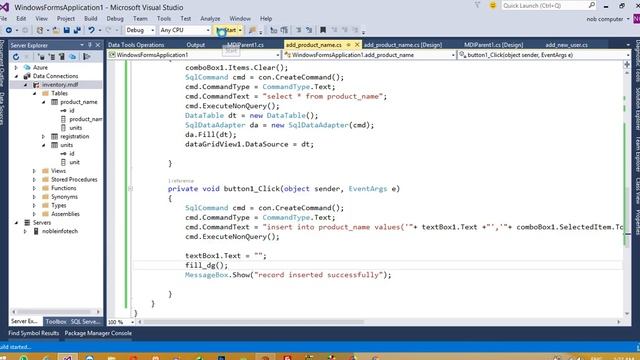This screenshot has width=640, height=360.
Task: Select the Synonyms folder in the tree
Action: tap(64, 197)
